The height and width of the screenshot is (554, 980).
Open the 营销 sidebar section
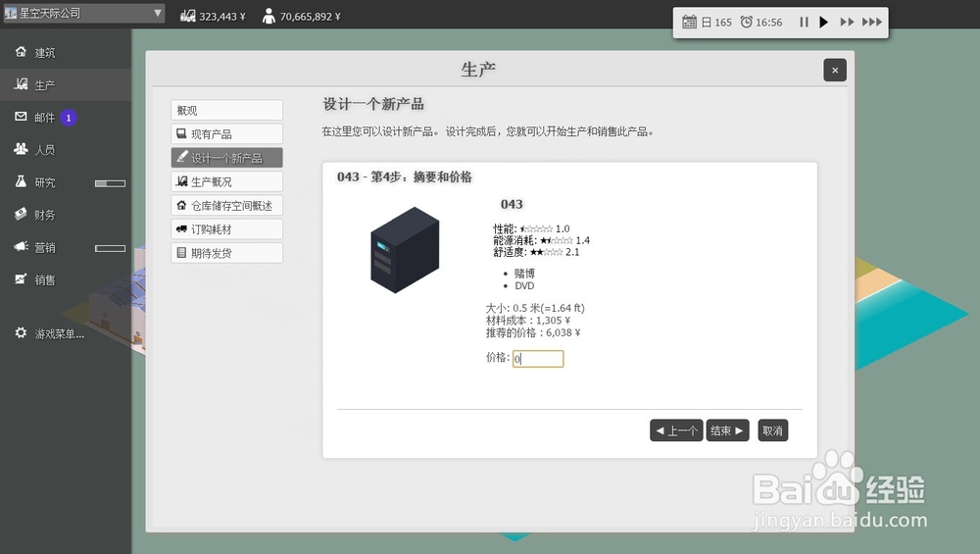[66, 248]
